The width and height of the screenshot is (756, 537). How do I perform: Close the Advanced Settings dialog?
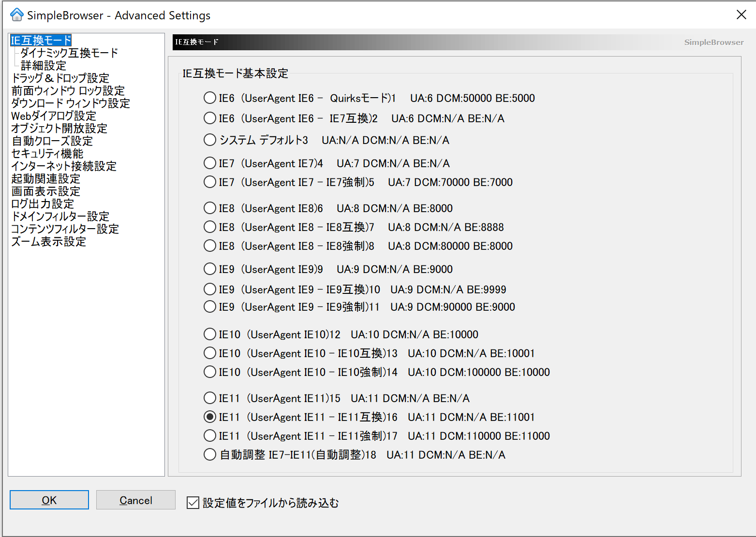click(x=741, y=15)
